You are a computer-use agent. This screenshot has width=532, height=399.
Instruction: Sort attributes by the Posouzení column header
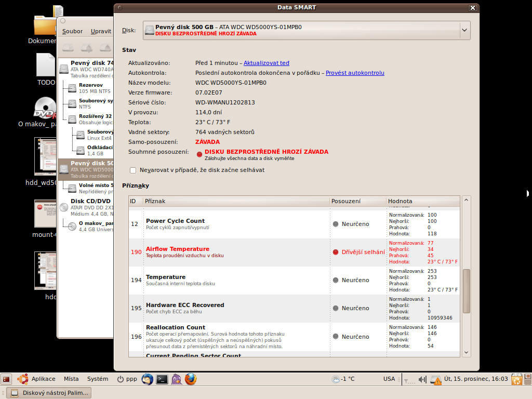click(357, 201)
